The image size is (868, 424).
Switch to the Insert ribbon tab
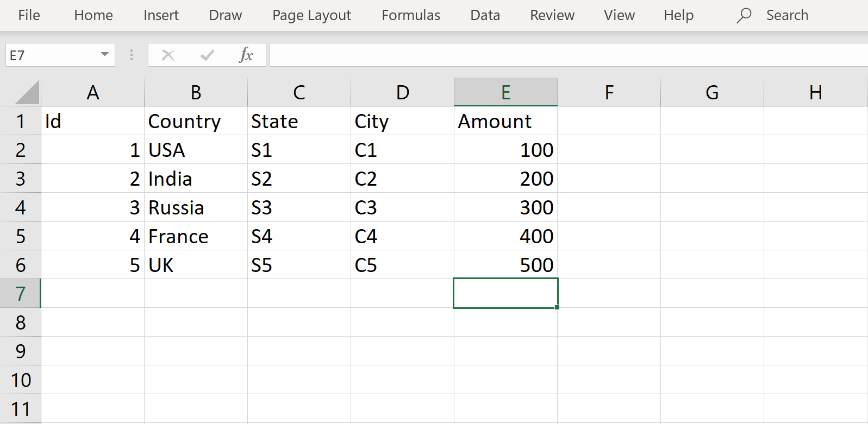click(161, 15)
